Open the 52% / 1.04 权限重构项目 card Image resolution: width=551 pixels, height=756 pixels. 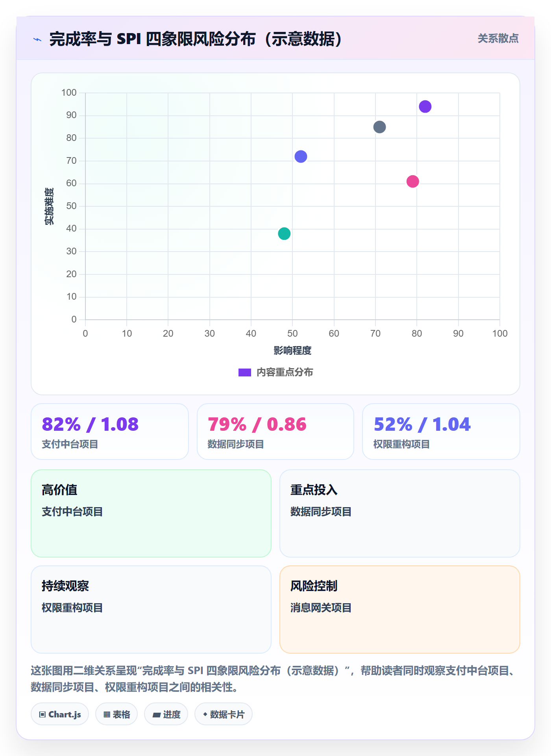tap(441, 432)
